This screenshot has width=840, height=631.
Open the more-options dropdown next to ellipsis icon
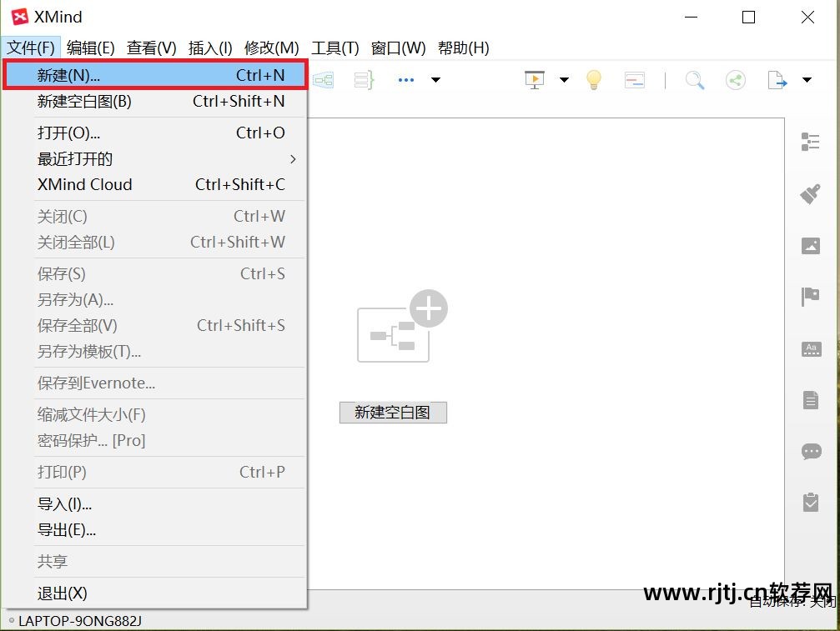point(435,80)
